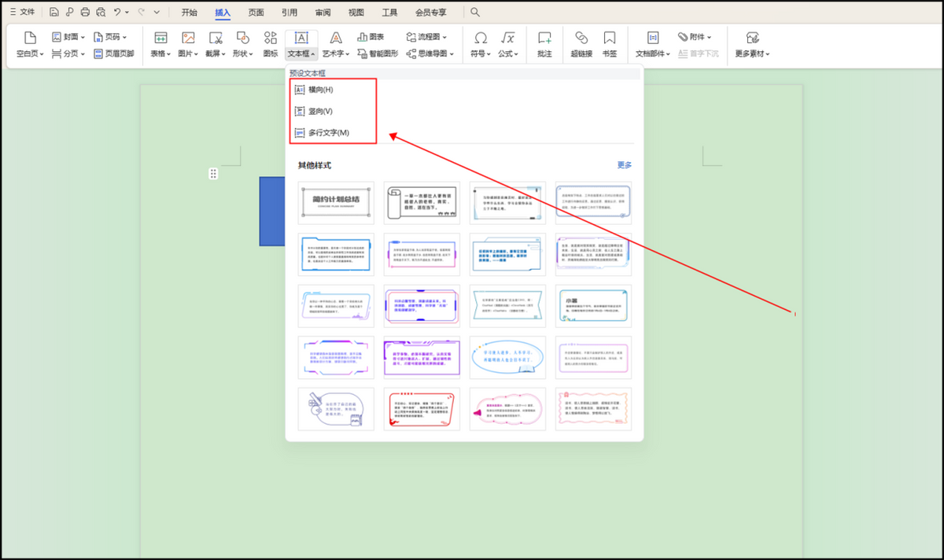This screenshot has height=560, width=944.
Task: Open the Member Exclusive (会员专享) tab
Action: [x=431, y=13]
